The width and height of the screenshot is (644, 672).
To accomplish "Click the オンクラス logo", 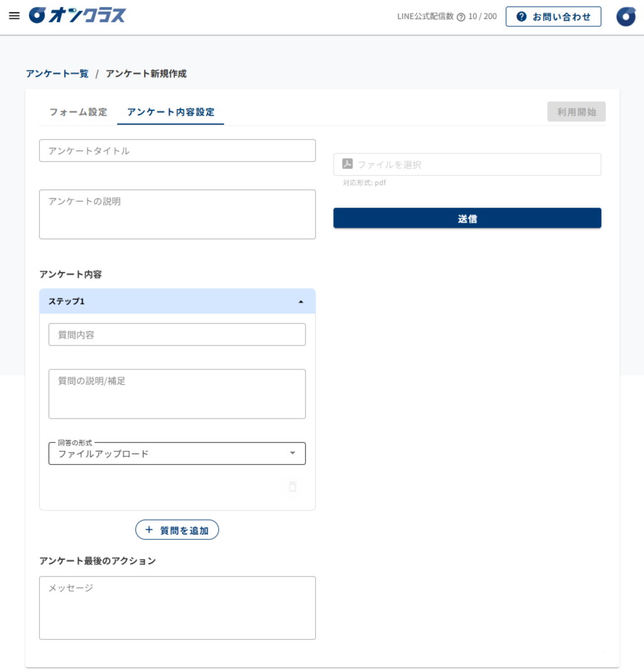I will 77,16.
